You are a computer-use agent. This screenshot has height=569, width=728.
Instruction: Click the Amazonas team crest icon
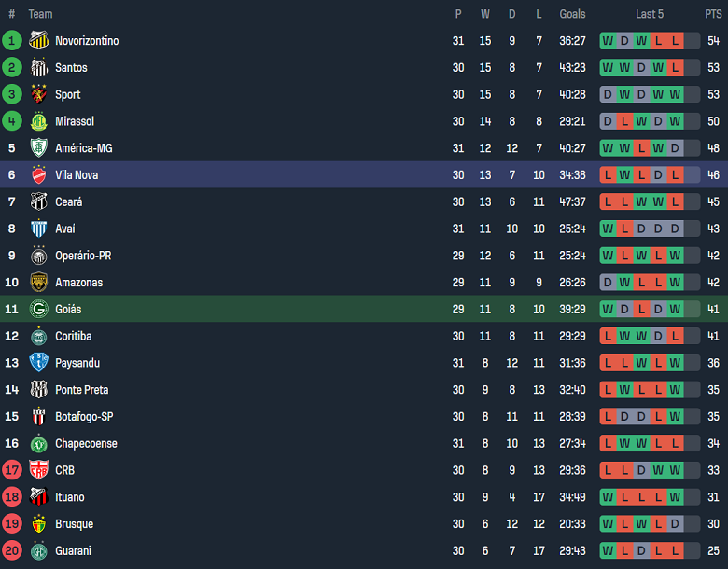[38, 282]
